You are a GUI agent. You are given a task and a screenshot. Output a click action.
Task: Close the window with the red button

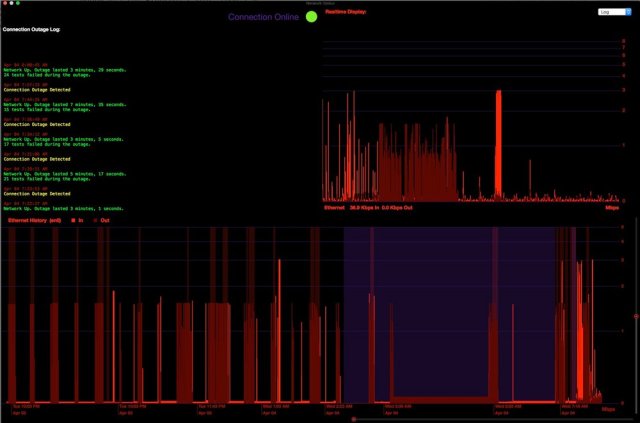[5, 3]
